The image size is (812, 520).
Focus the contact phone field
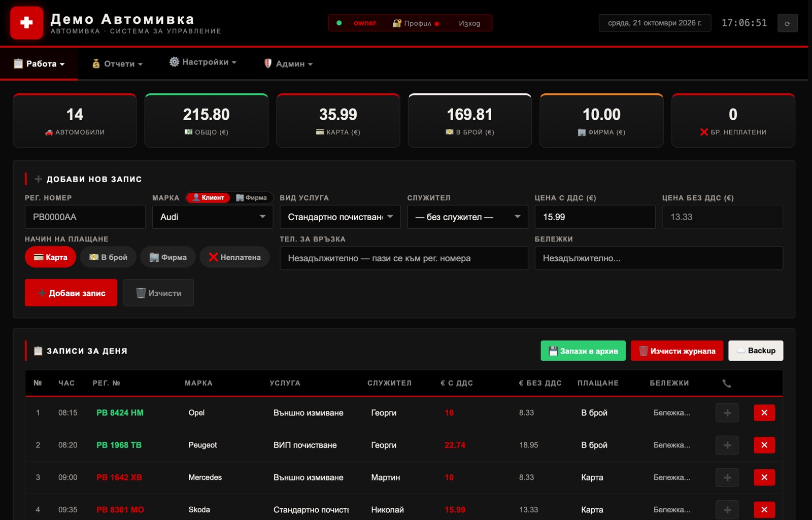[403, 258]
